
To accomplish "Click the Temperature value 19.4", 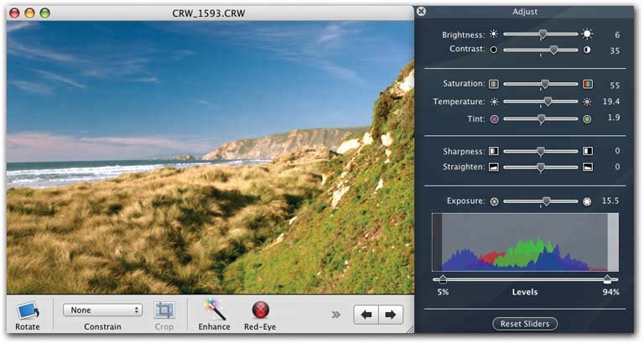I will pos(611,102).
